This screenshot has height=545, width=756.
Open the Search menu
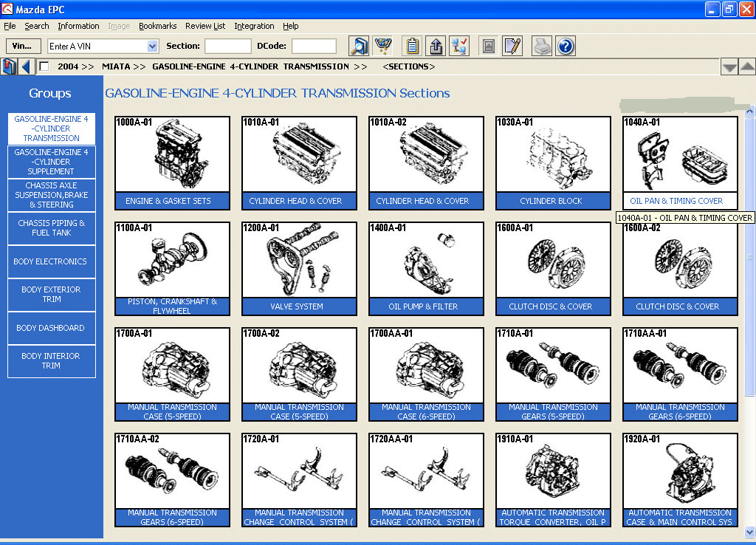point(37,26)
